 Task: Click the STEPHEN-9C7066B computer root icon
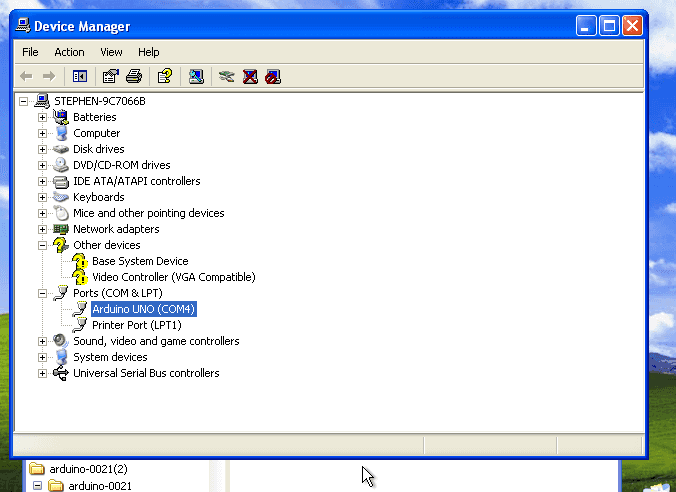[x=42, y=101]
